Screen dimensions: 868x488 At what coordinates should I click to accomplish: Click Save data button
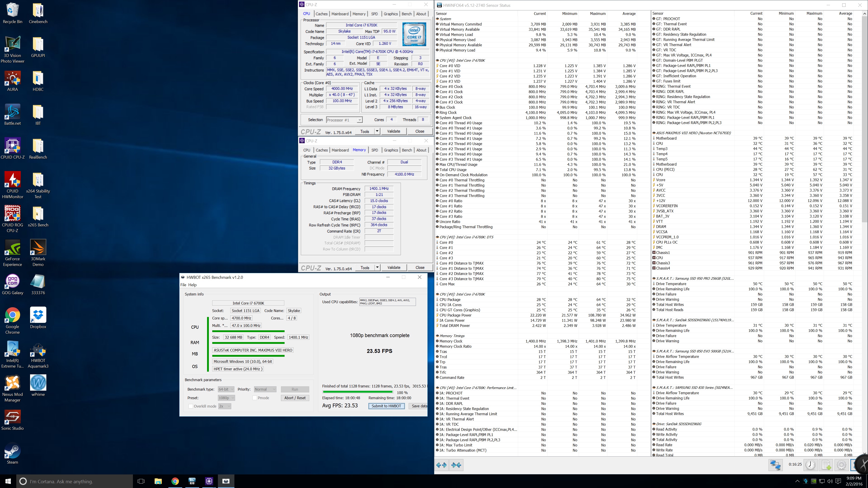418,406
